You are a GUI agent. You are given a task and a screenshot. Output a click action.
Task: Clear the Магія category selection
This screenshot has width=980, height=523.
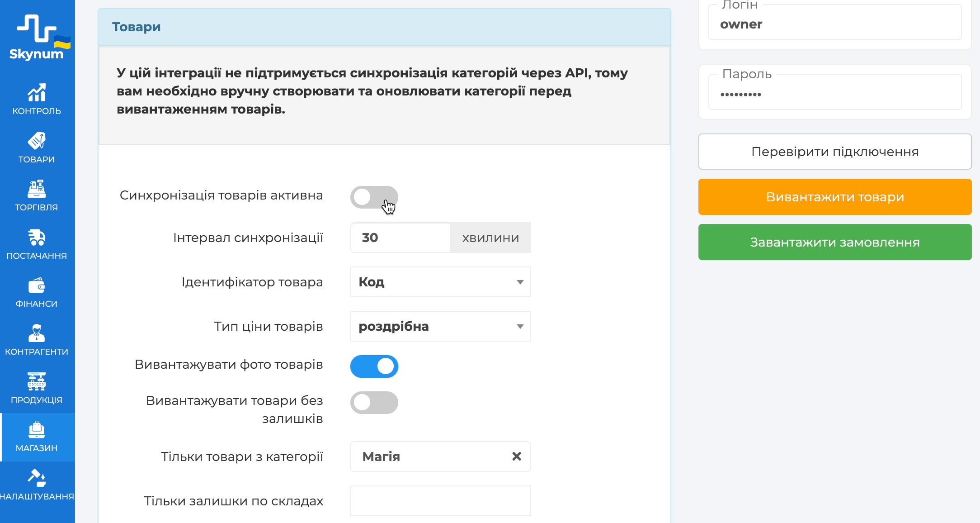[516, 456]
